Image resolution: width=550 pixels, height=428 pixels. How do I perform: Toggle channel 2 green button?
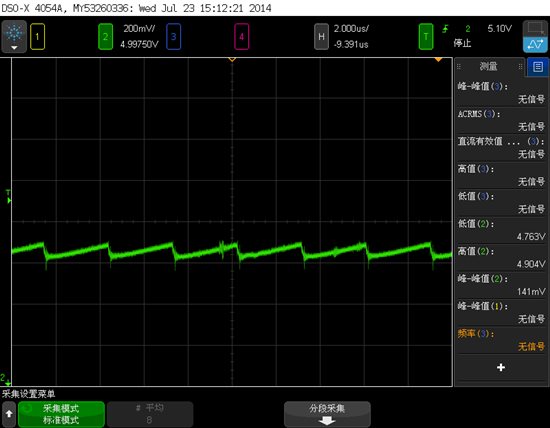[x=105, y=36]
